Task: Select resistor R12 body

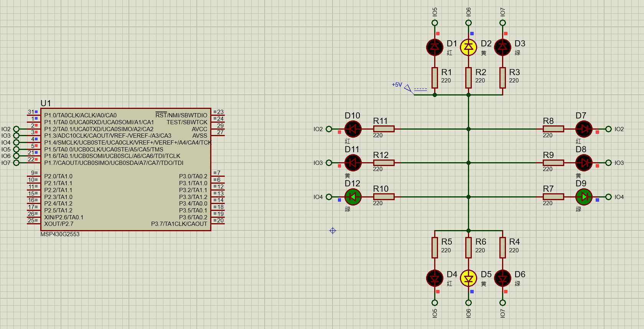Action: (x=384, y=163)
